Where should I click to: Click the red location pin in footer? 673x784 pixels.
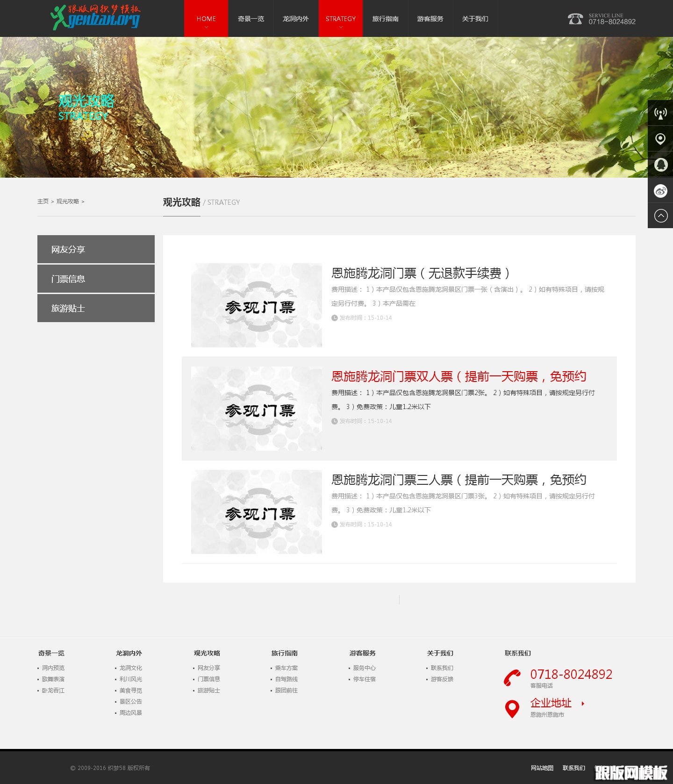512,709
